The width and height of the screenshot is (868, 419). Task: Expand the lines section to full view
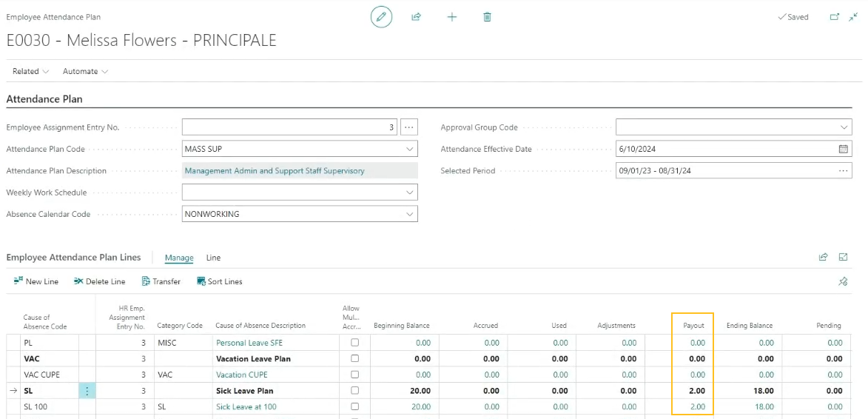click(843, 257)
